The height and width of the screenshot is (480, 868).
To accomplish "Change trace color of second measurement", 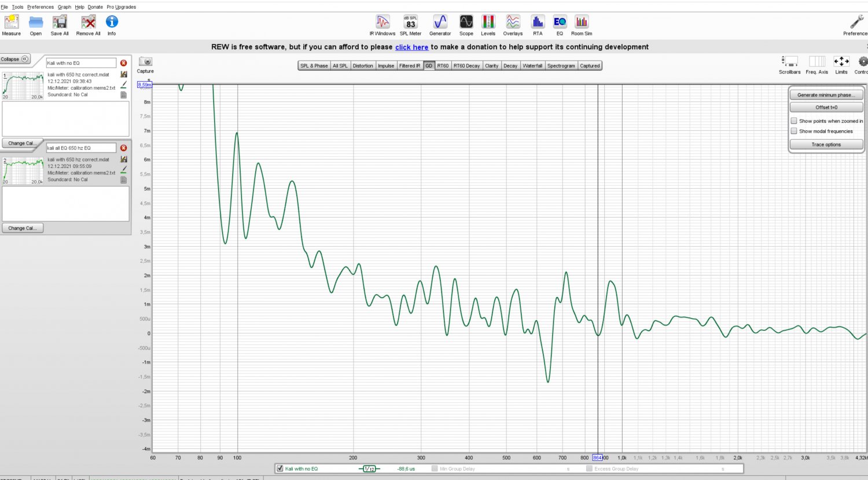I will point(124,170).
